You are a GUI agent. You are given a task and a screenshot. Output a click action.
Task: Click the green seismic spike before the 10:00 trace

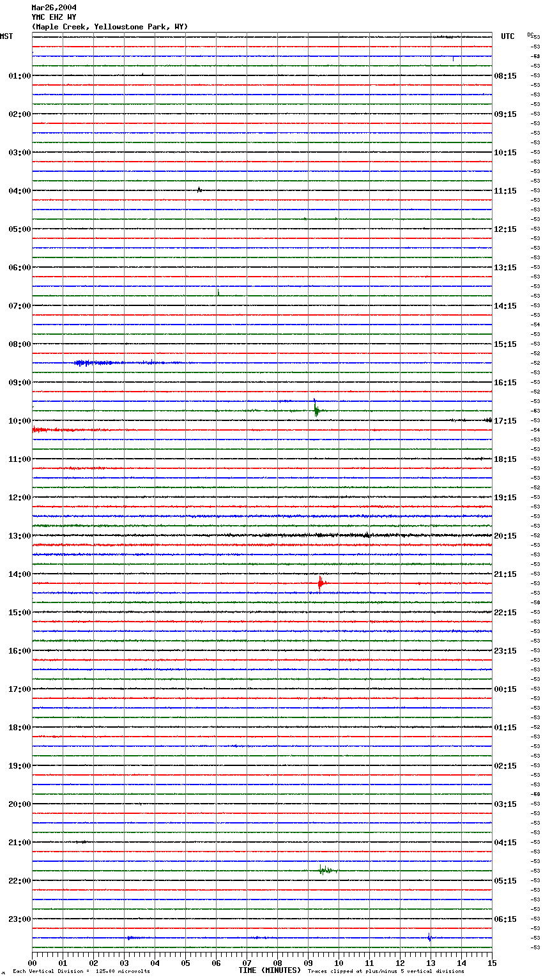[317, 410]
